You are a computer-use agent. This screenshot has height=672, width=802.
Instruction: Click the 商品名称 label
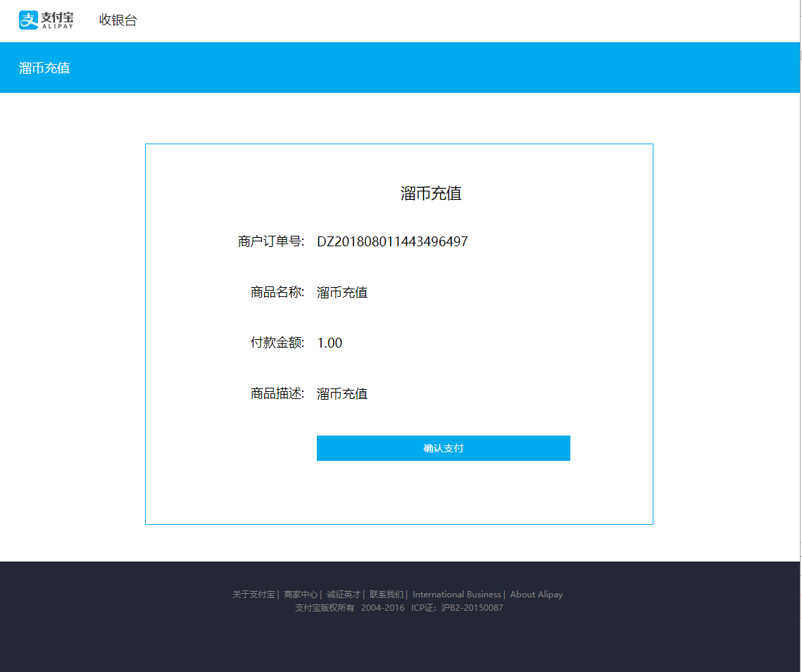[277, 293]
